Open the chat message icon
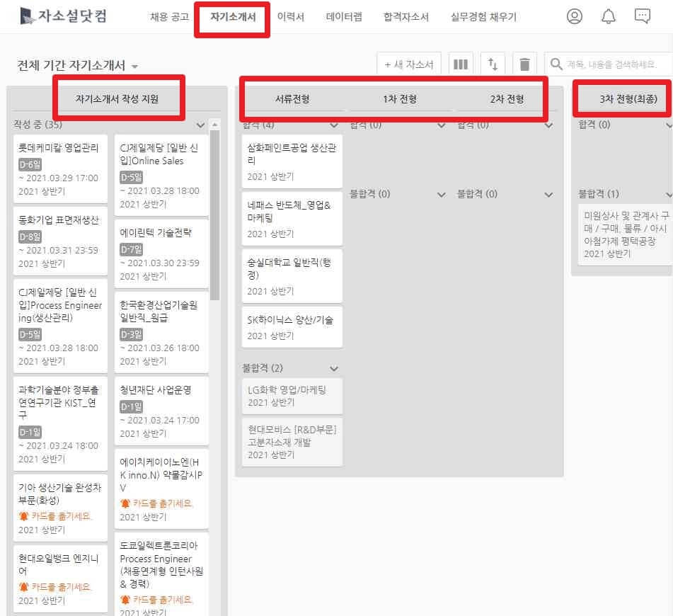This screenshot has width=673, height=616. pyautogui.click(x=642, y=16)
